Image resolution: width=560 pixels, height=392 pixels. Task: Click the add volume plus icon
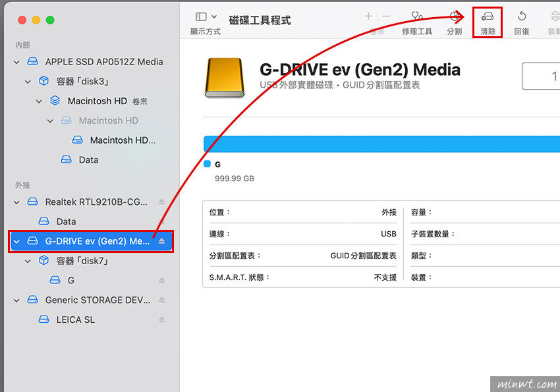coord(368,16)
